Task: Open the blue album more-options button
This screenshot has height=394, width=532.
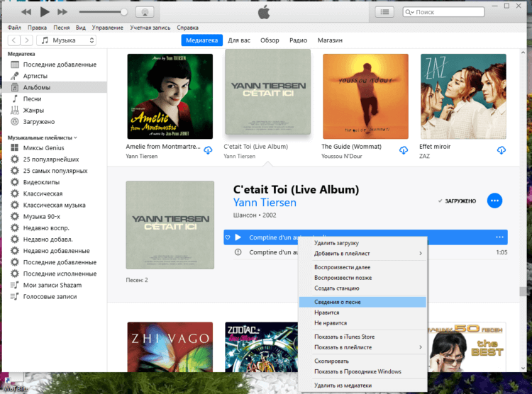Action: tap(494, 201)
